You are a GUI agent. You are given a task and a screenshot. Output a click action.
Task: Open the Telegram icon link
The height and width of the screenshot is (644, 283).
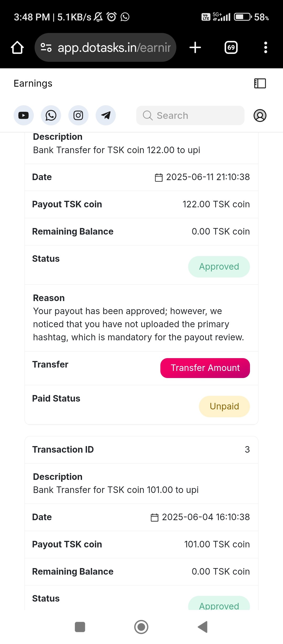pyautogui.click(x=106, y=115)
